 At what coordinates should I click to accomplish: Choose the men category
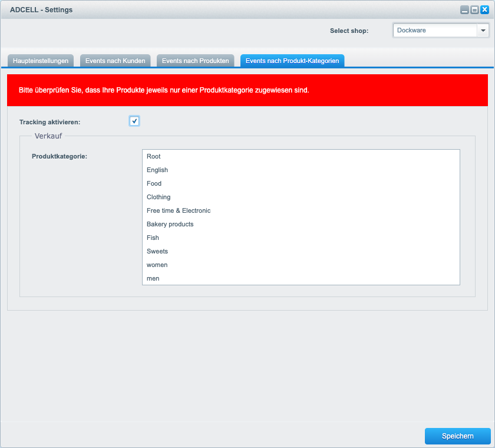tap(301, 278)
